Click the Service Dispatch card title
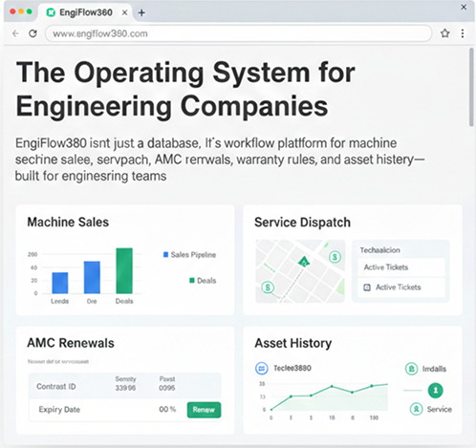 tap(302, 223)
